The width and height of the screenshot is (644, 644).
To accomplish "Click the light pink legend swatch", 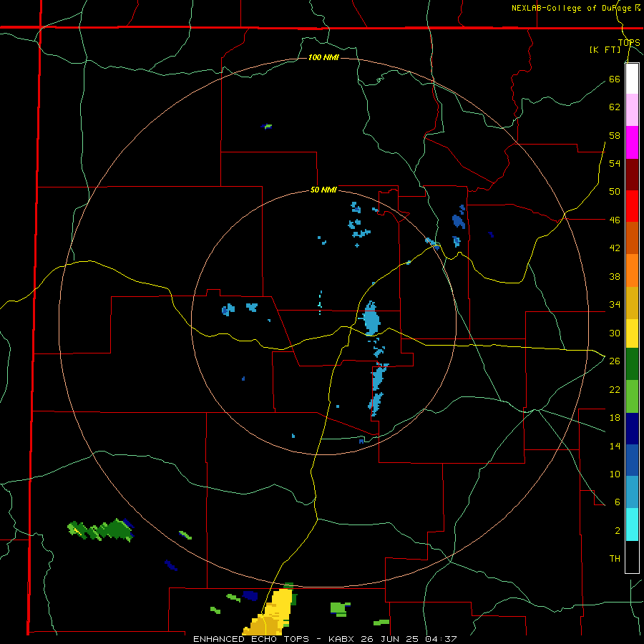I will coord(632,109).
